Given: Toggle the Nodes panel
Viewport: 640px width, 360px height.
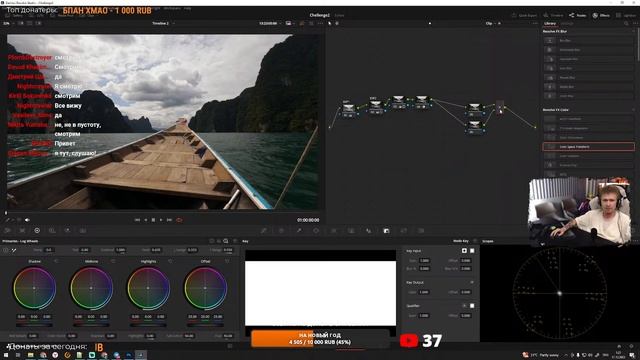Looking at the screenshot, I should (x=577, y=16).
